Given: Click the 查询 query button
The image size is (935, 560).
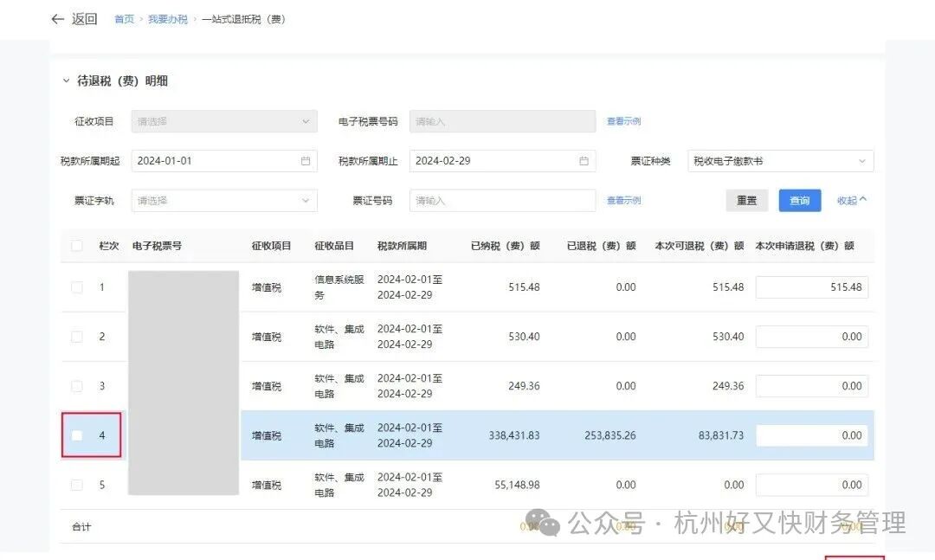Looking at the screenshot, I should [x=799, y=200].
